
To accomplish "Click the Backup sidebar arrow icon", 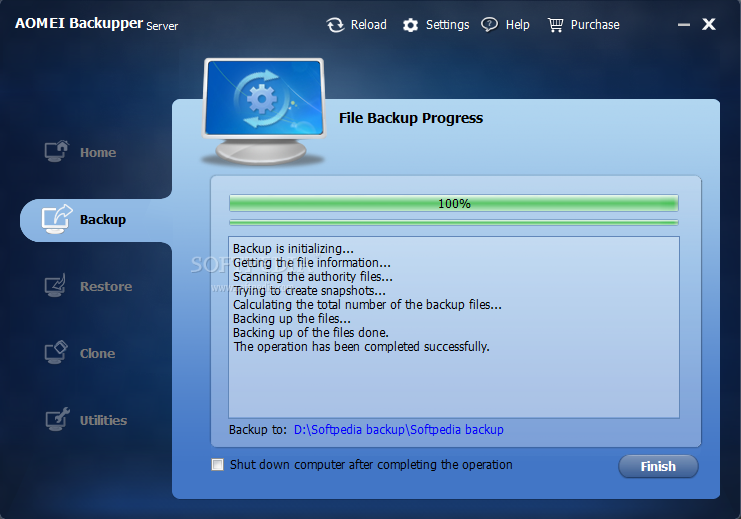I will coord(57,219).
